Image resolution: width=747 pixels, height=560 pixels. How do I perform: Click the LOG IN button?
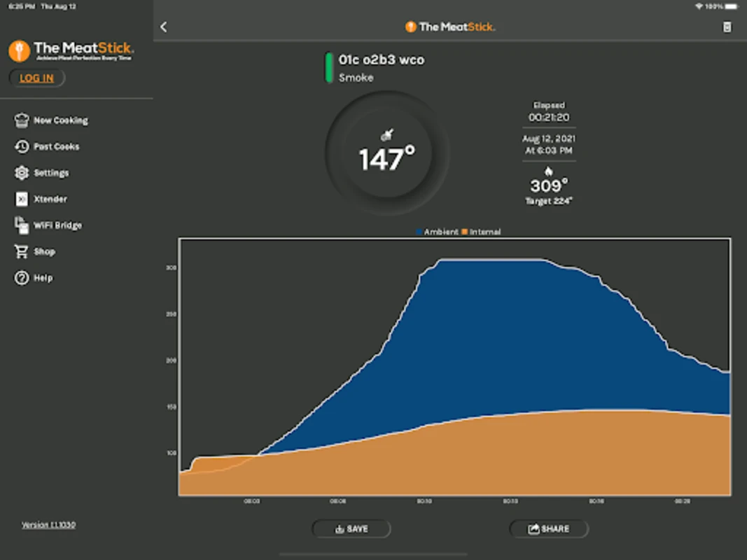(x=36, y=78)
